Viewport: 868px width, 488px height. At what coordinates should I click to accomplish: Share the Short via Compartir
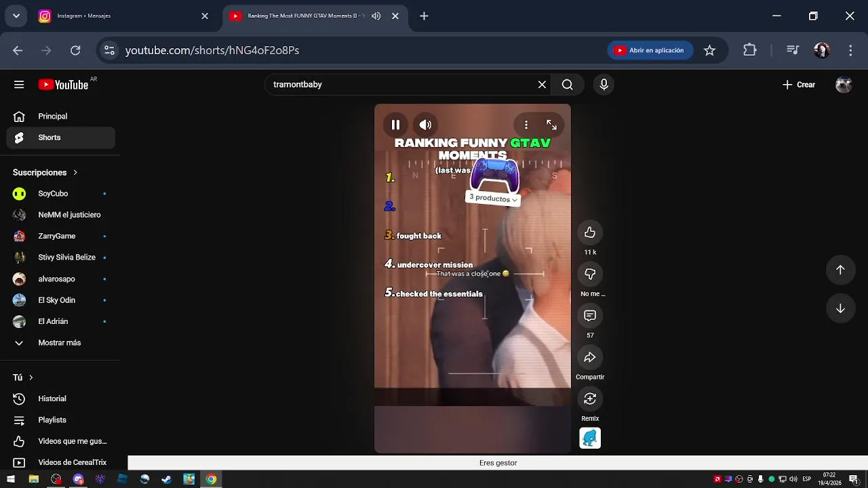click(590, 357)
